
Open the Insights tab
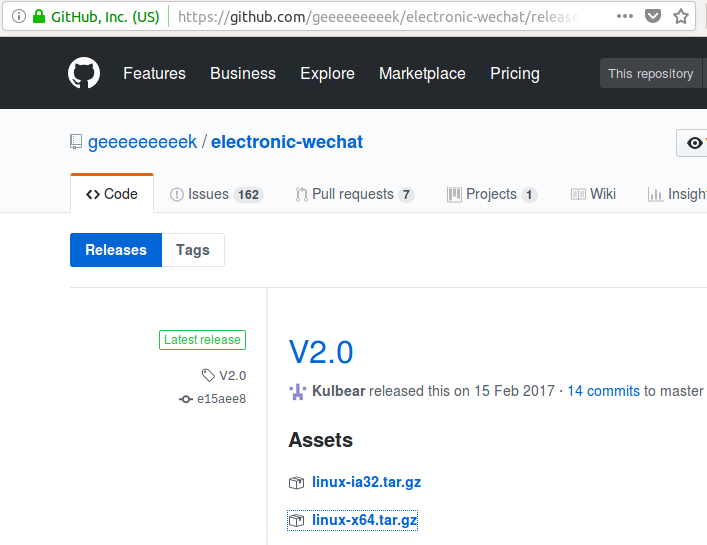point(677,194)
